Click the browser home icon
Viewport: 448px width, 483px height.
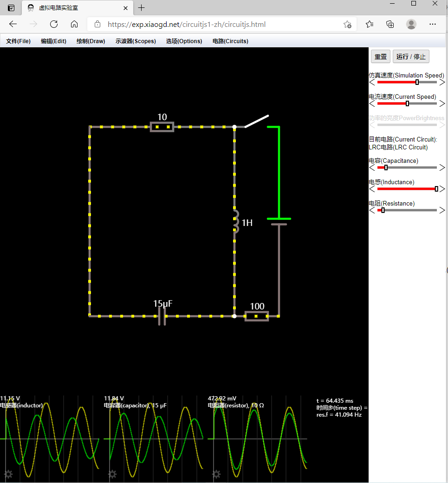click(74, 24)
